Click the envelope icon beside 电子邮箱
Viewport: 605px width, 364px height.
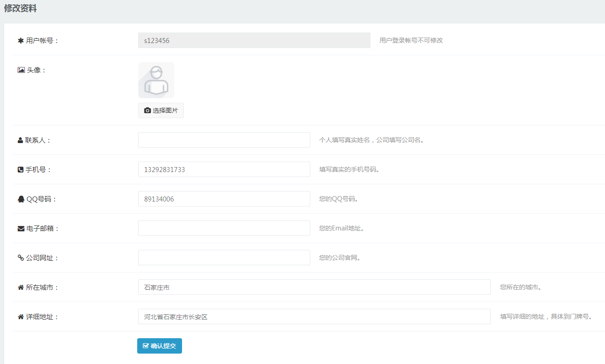[21, 229]
